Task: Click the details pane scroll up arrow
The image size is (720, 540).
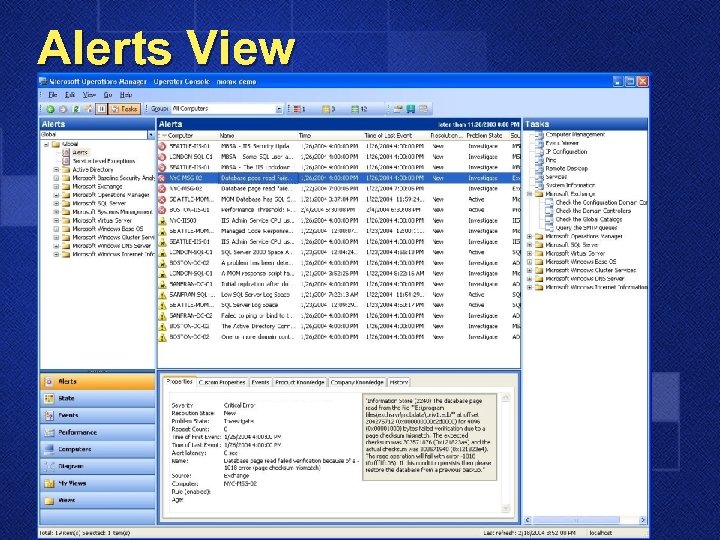Action: point(506,398)
